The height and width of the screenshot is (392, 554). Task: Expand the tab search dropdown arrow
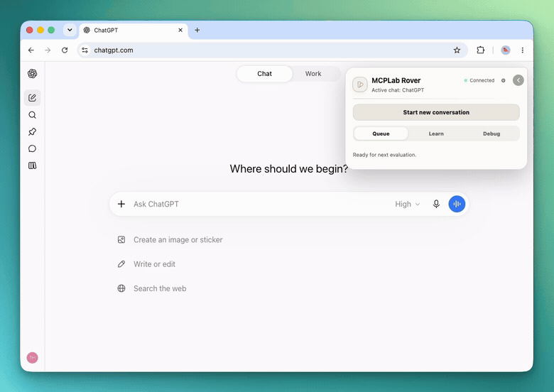tap(70, 30)
